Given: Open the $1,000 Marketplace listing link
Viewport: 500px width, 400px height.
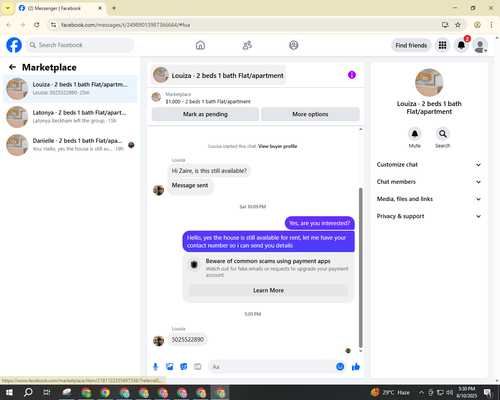Looking at the screenshot, I should pyautogui.click(x=208, y=101).
